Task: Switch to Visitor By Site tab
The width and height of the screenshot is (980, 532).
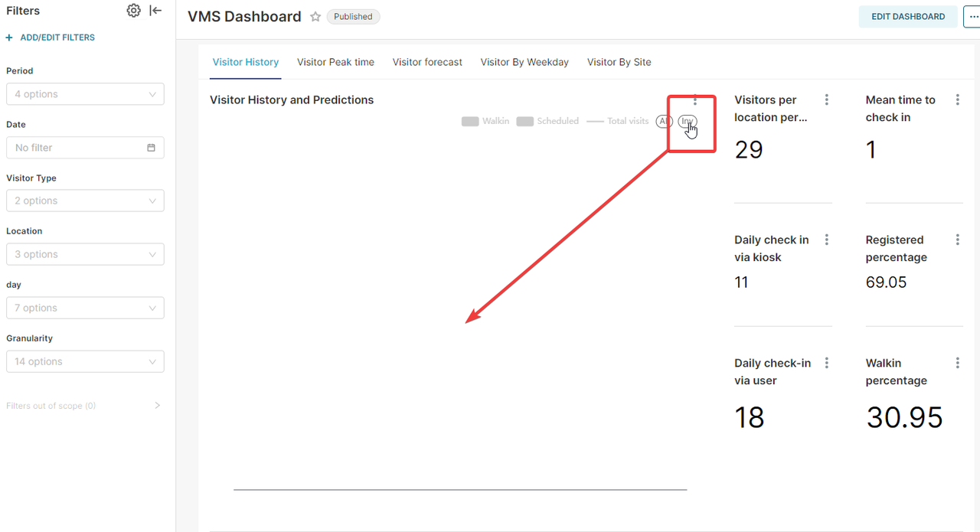Action: 619,62
